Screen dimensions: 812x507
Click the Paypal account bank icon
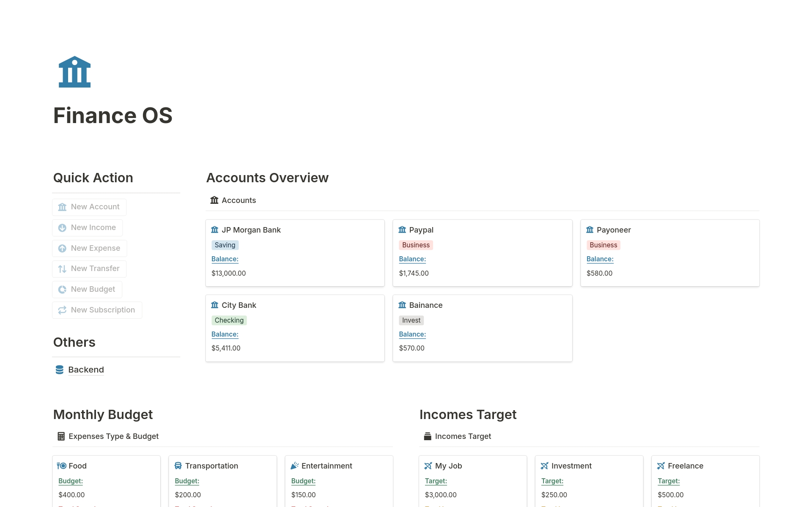[402, 230]
